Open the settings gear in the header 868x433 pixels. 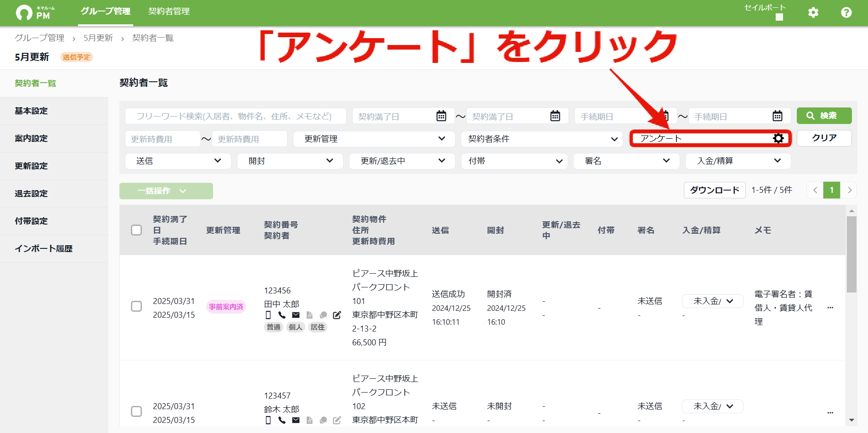813,12
